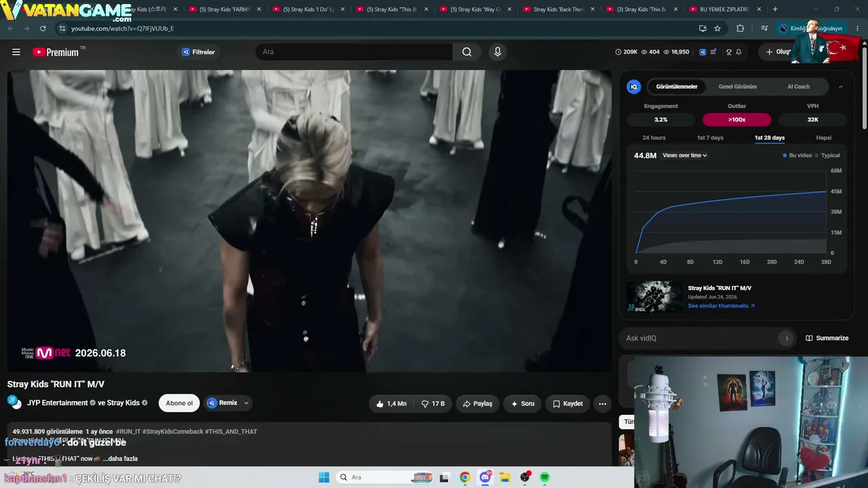Focus the 'Ask vidIQ' input field
The width and height of the screenshot is (868, 488).
(700, 338)
